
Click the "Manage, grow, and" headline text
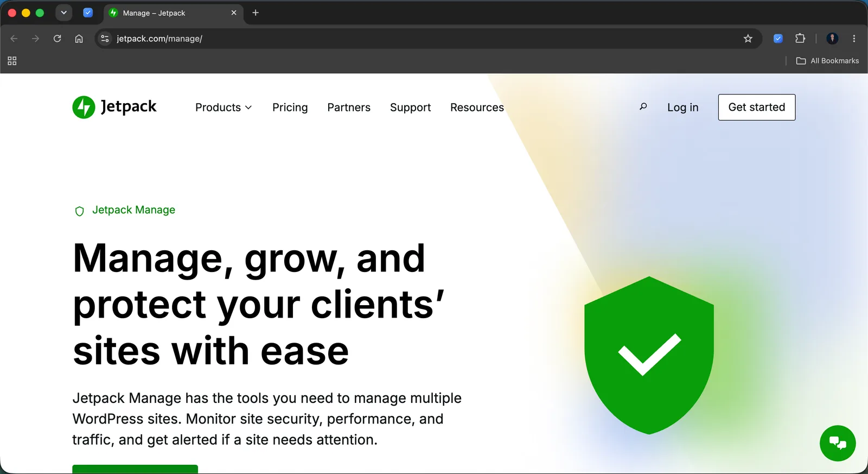click(x=249, y=258)
